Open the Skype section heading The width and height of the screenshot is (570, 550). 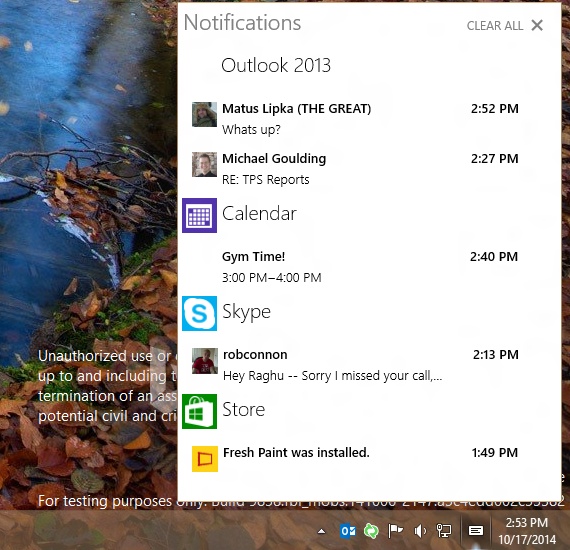click(246, 312)
